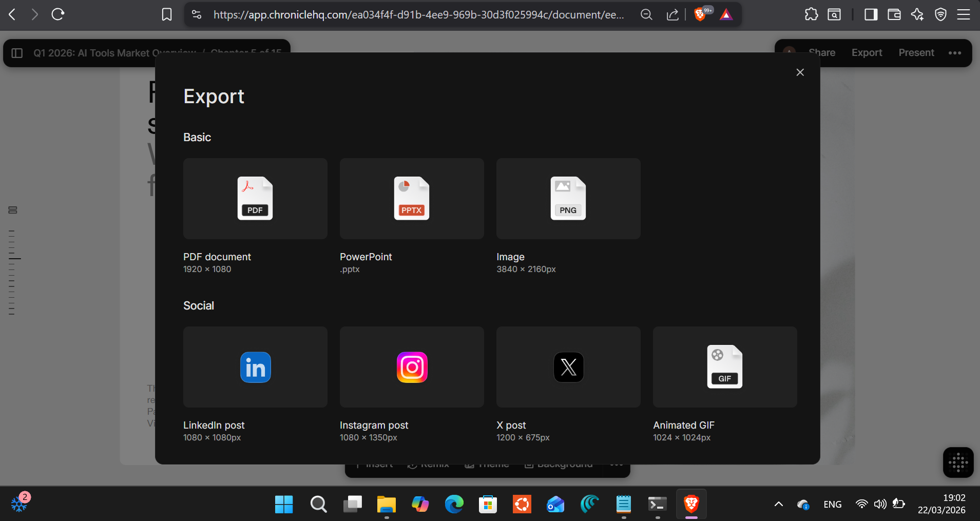
Task: Open the Brave VPN shield icon
Action: 940,14
